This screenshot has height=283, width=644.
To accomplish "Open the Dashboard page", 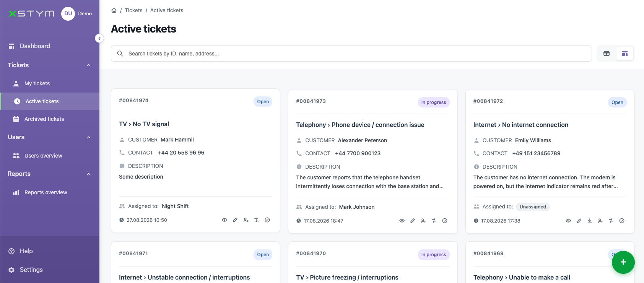I will click(x=50, y=46).
